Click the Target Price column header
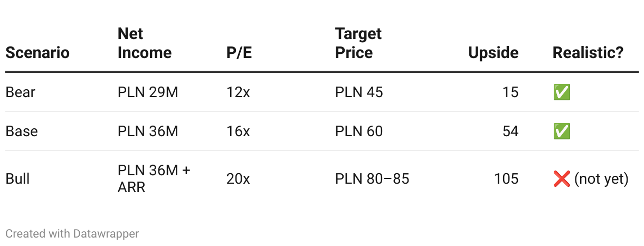 [x=358, y=43]
